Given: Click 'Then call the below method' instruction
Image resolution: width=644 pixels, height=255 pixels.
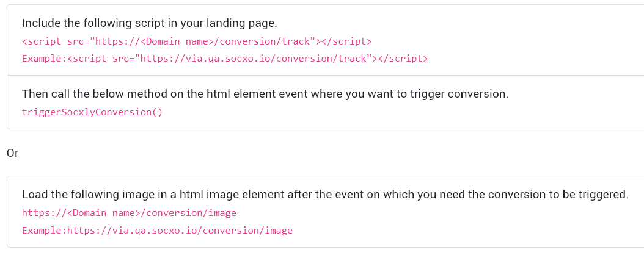Looking at the screenshot, I should point(265,94).
